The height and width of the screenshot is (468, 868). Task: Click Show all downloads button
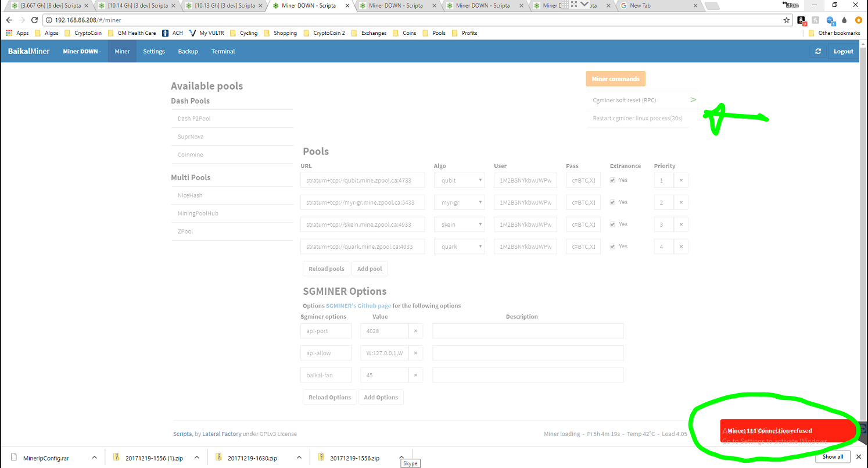[x=833, y=456]
